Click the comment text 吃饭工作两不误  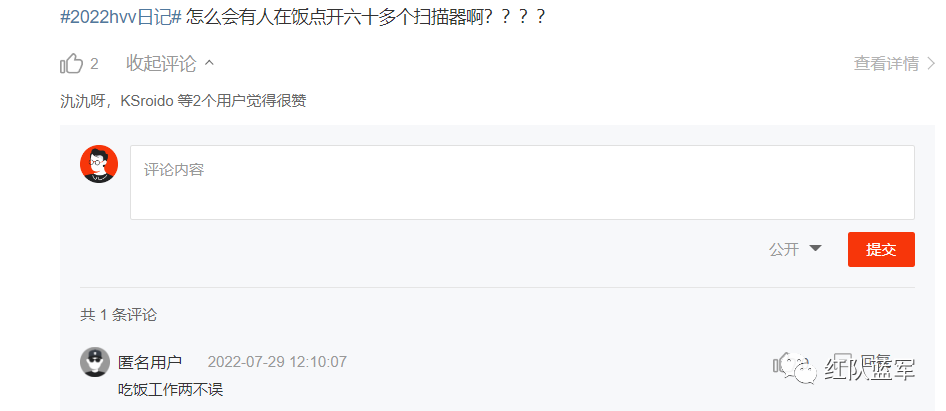[171, 390]
